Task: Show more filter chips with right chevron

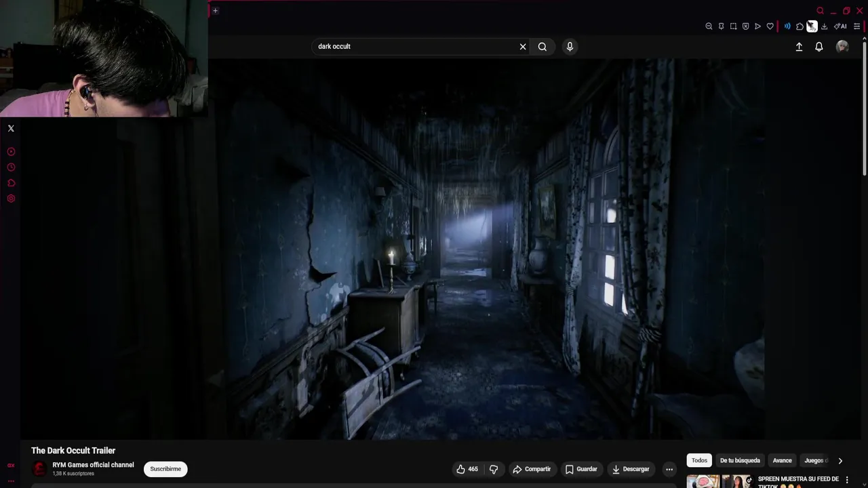Action: [840, 461]
